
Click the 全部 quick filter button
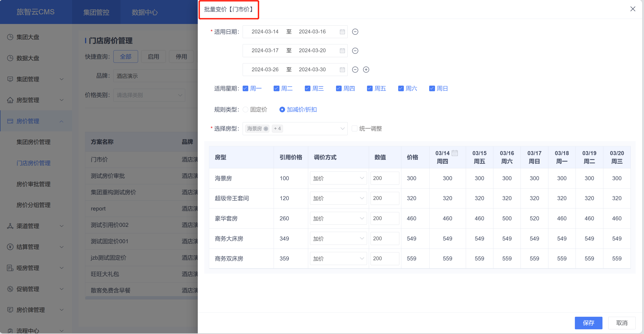pos(125,57)
